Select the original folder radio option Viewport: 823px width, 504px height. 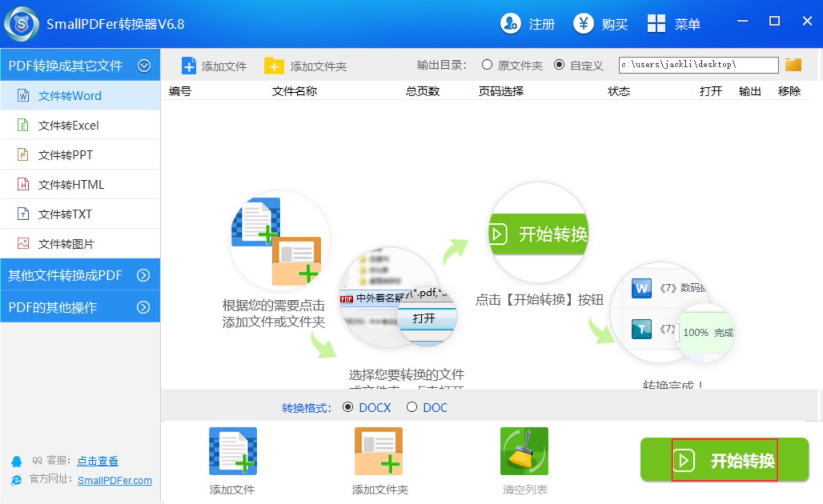pos(487,65)
